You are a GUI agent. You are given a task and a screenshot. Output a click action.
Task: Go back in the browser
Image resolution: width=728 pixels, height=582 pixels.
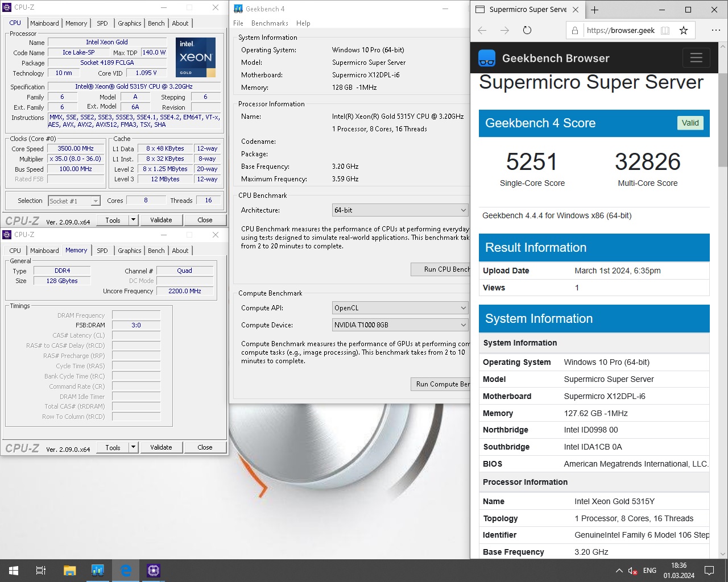point(482,30)
